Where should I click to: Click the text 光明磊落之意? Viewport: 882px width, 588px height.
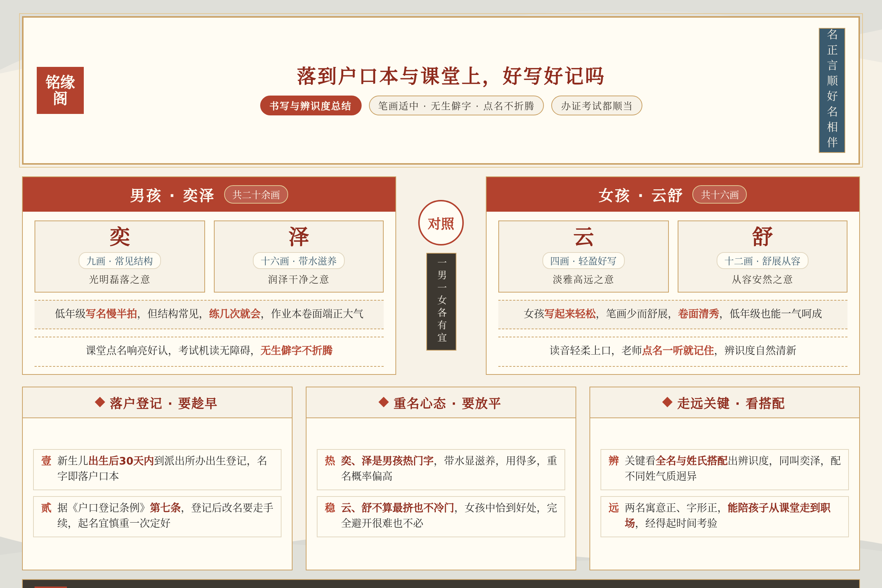pyautogui.click(x=120, y=279)
